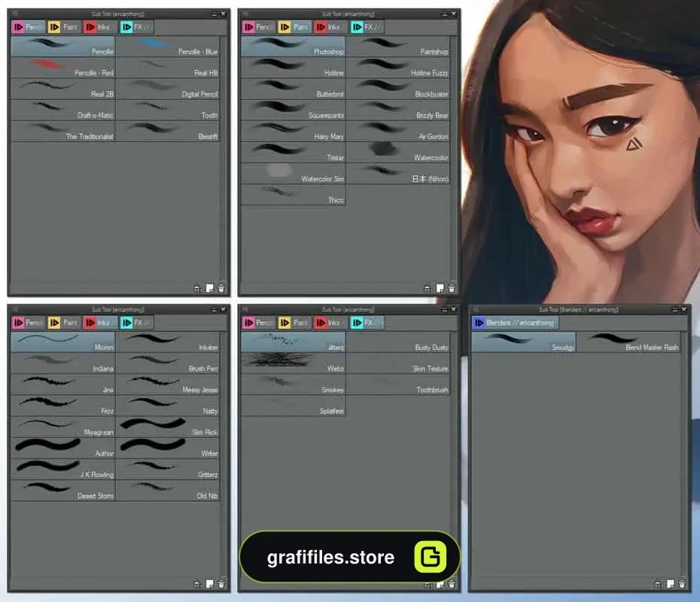The height and width of the screenshot is (602, 700).
Task: Select the Draft-o-Matic brush
Action: click(63, 110)
